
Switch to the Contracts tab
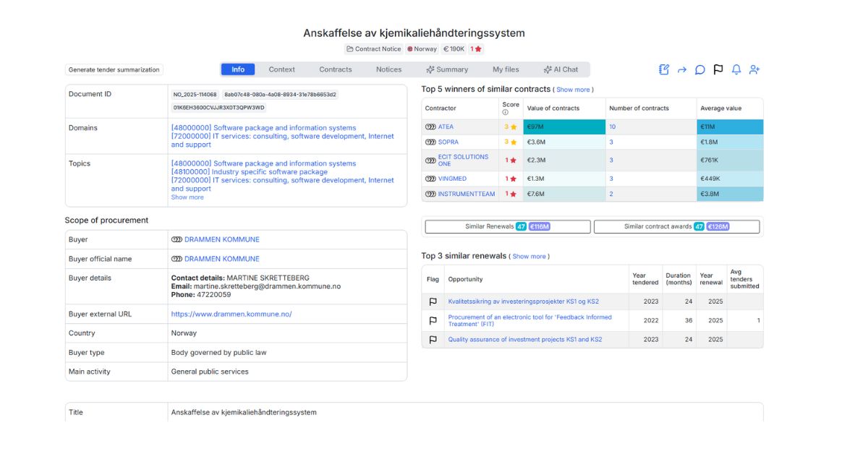coord(336,69)
